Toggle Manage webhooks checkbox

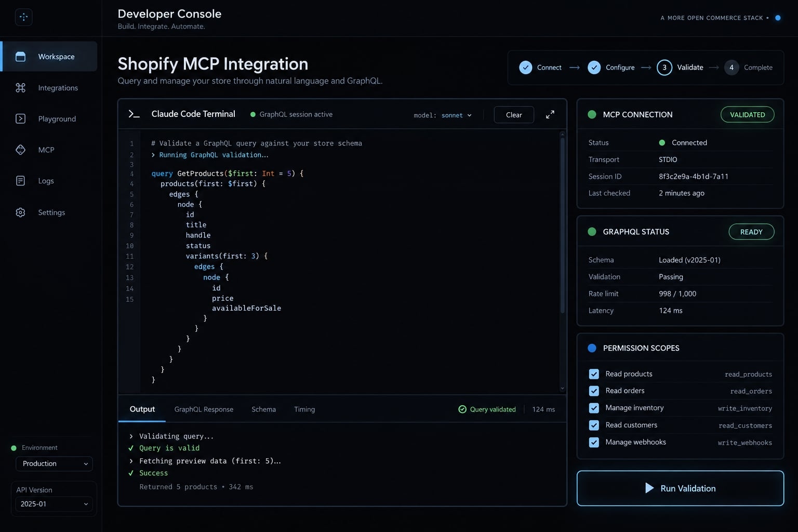pos(594,442)
